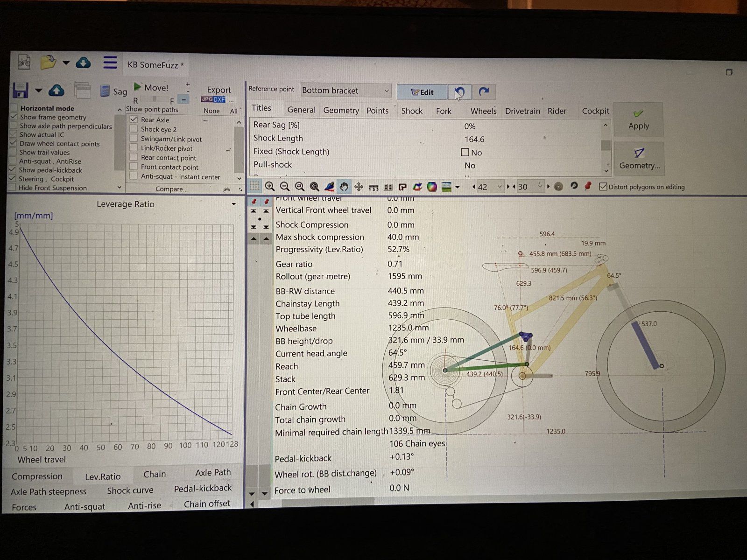Select None for point paths
The height and width of the screenshot is (560, 747).
coord(211,111)
